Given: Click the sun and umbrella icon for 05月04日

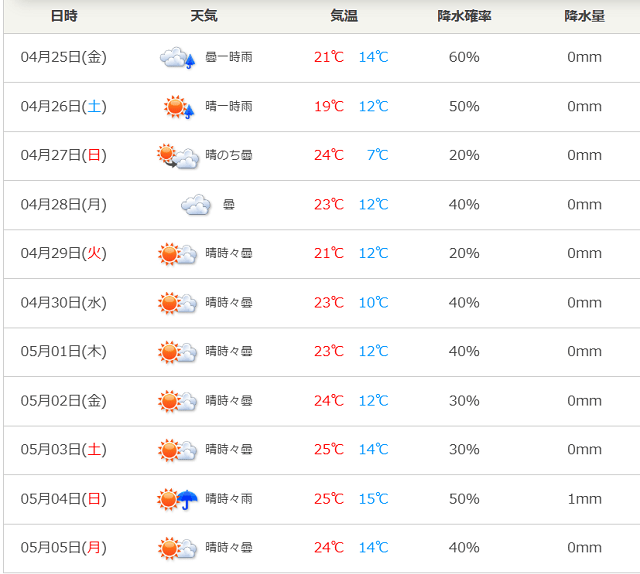Looking at the screenshot, I should pyautogui.click(x=178, y=499).
